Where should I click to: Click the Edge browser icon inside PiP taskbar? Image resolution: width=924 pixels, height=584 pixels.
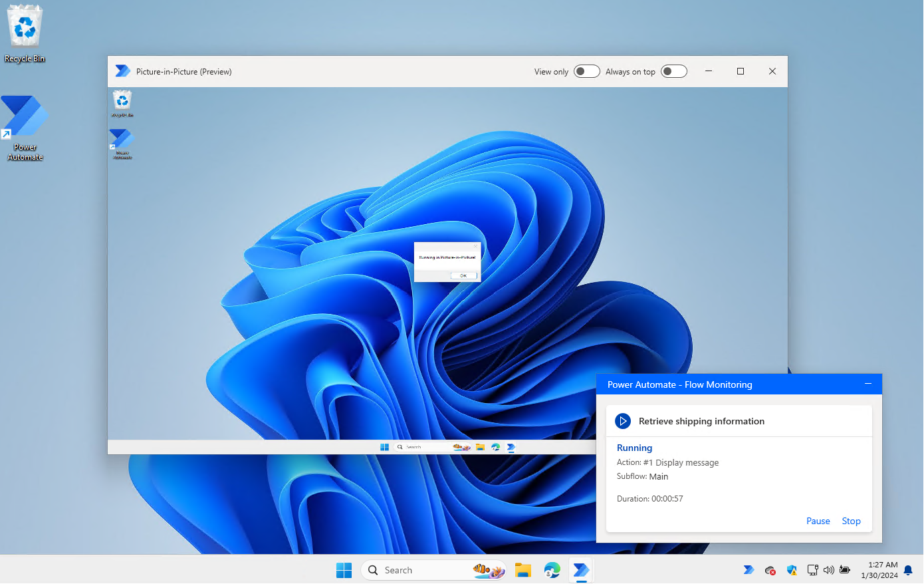coord(495,446)
